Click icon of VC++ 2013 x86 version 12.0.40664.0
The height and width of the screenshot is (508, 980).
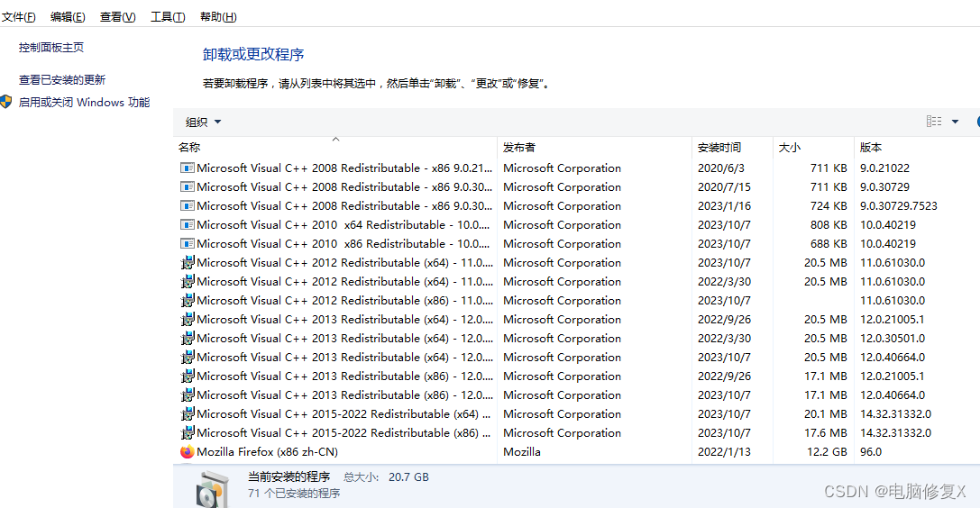(187, 395)
